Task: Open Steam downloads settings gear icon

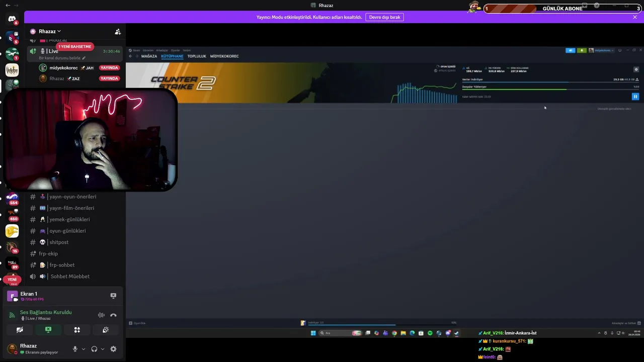Action: tap(636, 69)
